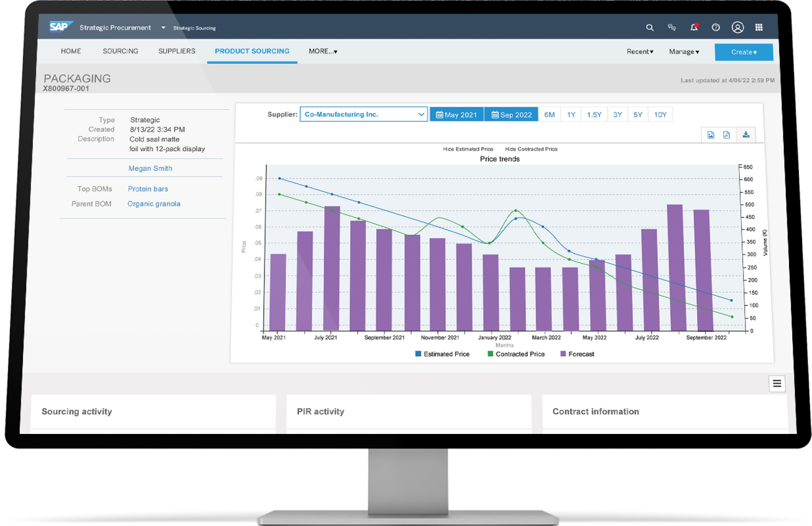
Task: Expand the Manage menu
Action: click(684, 52)
